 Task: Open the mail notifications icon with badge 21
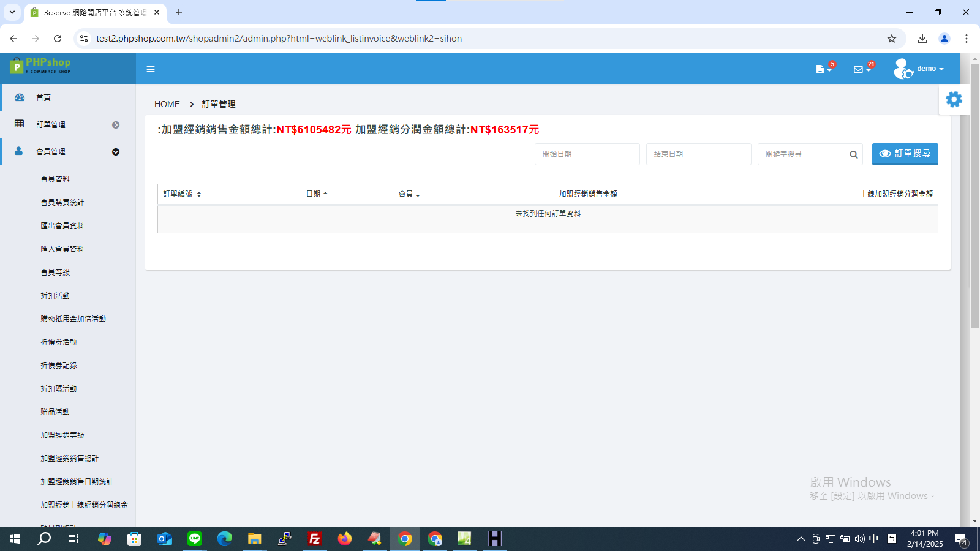862,69
